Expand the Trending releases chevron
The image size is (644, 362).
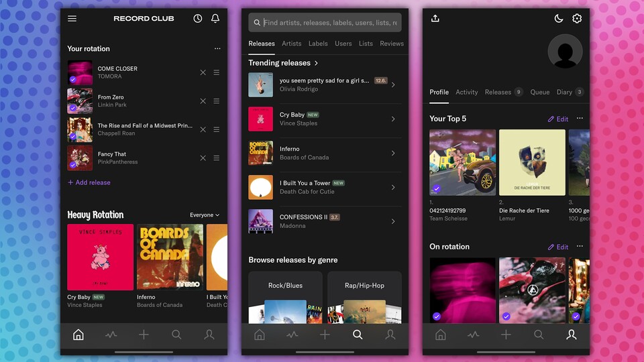[316, 63]
